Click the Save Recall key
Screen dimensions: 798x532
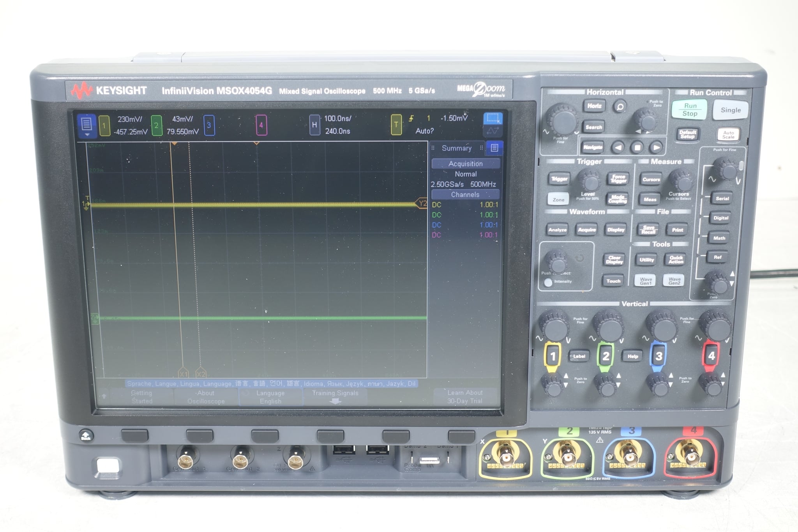tap(648, 230)
